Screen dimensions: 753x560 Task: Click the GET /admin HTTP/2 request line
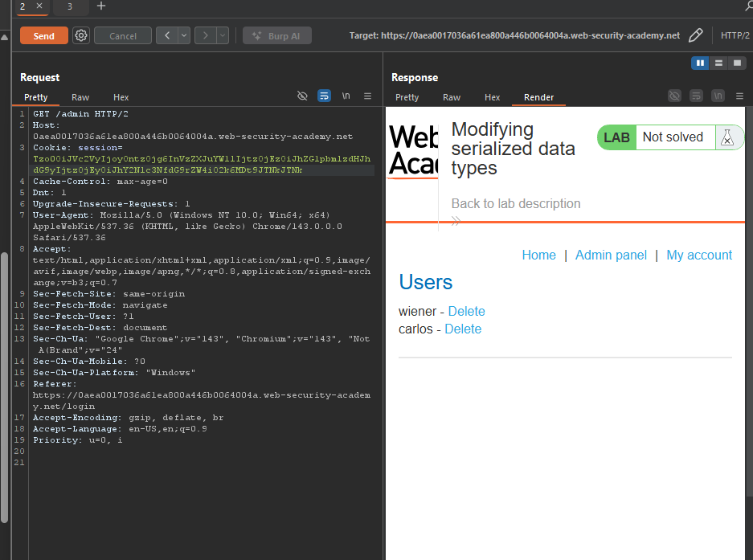[x=80, y=114]
